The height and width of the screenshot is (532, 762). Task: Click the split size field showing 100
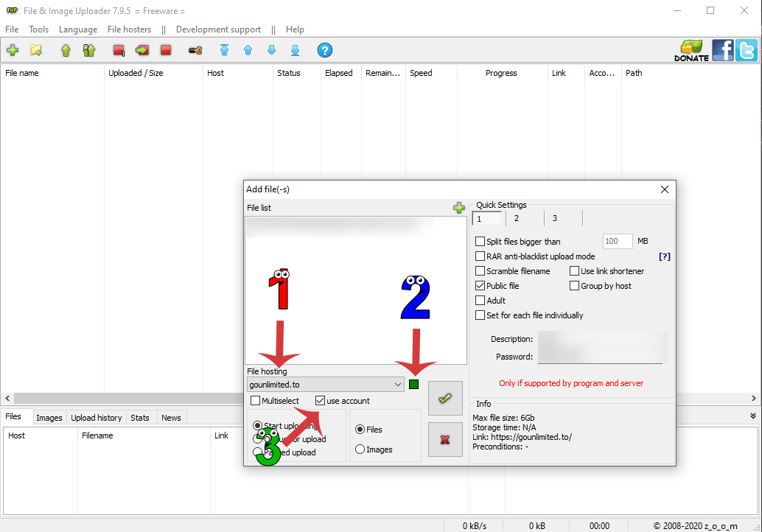pyautogui.click(x=617, y=241)
